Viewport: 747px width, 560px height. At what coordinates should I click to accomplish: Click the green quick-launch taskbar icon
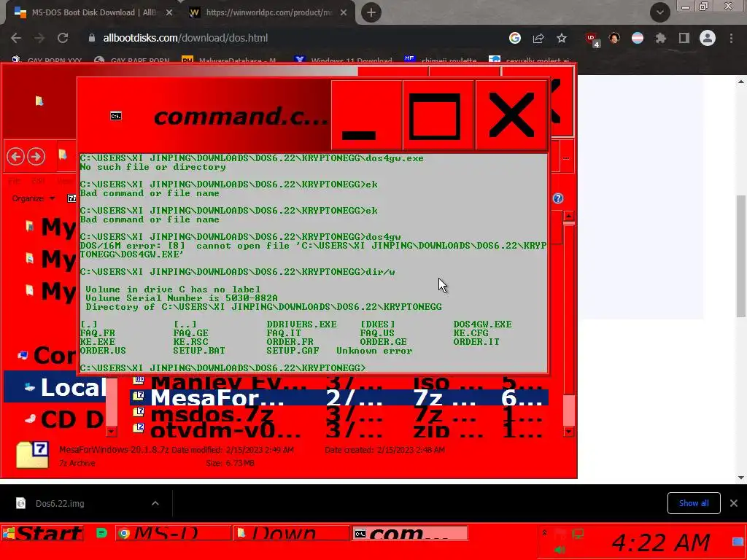[x=101, y=533]
